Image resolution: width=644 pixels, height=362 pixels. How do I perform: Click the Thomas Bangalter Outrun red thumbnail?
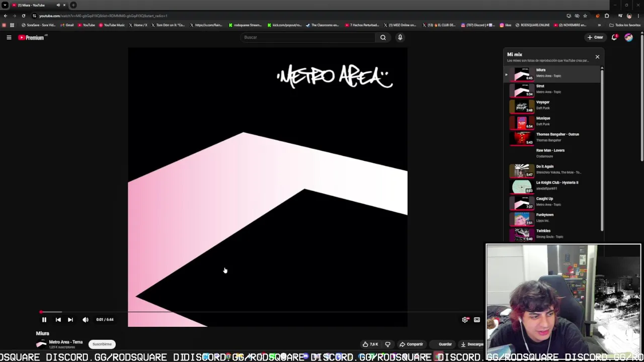point(522,138)
